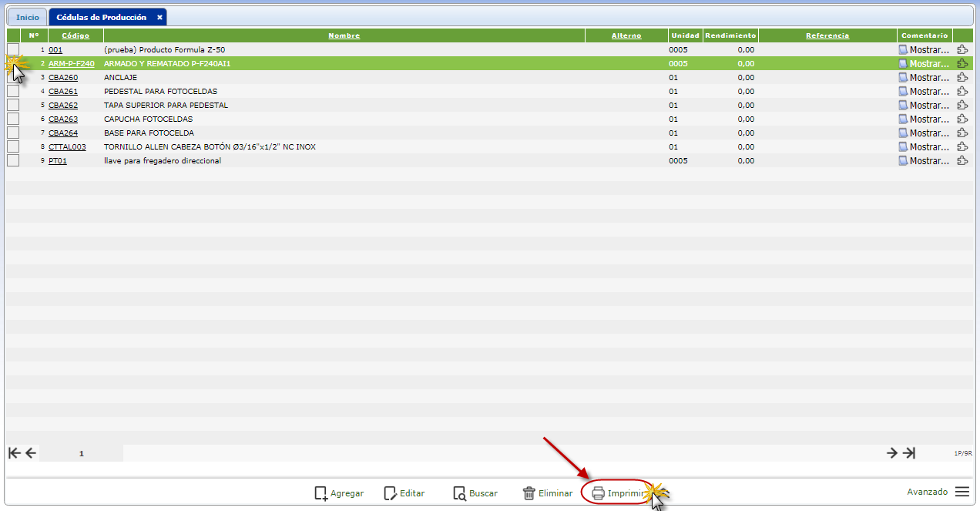Click the Agregar button

click(x=339, y=493)
